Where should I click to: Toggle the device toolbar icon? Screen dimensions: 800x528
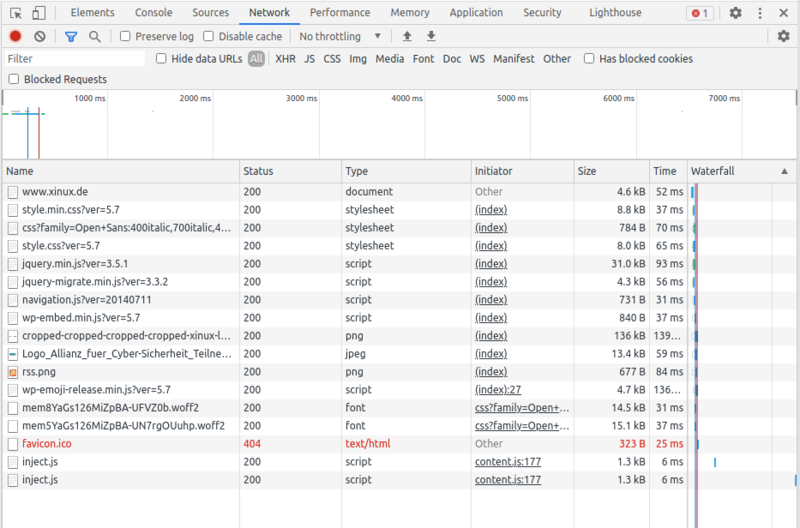click(x=38, y=13)
